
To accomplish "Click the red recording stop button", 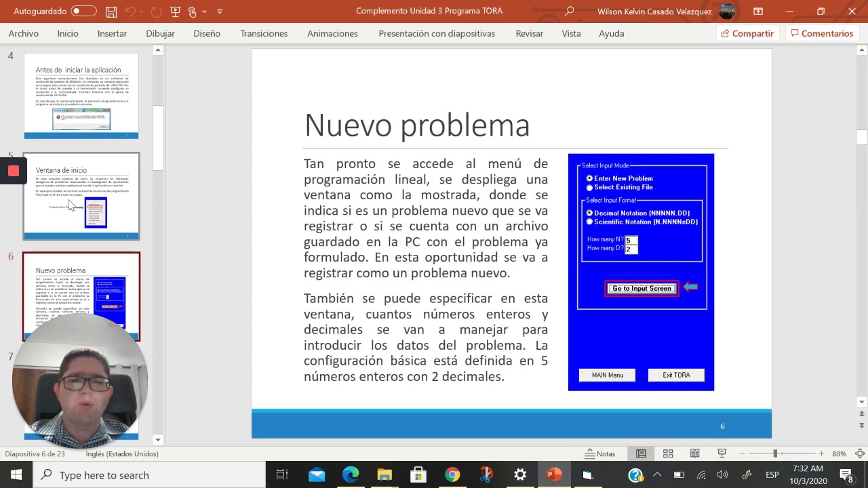I will pos(13,171).
